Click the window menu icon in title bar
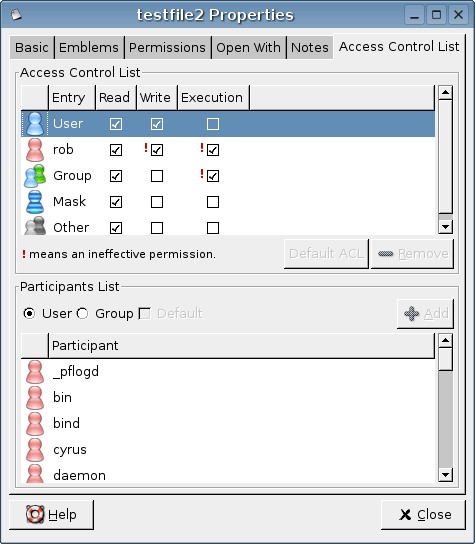The image size is (475, 544). coord(16,15)
